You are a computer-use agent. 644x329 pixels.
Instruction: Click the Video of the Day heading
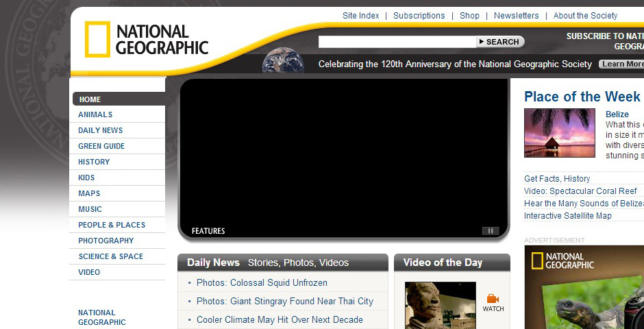tap(443, 263)
